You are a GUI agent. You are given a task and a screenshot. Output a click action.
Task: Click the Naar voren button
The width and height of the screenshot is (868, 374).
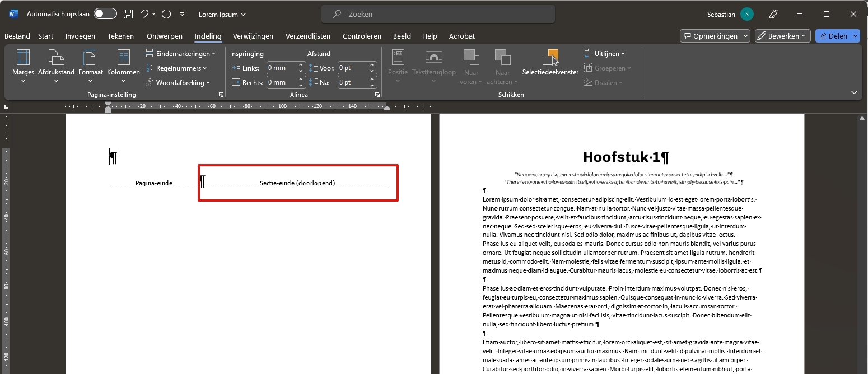point(471,67)
